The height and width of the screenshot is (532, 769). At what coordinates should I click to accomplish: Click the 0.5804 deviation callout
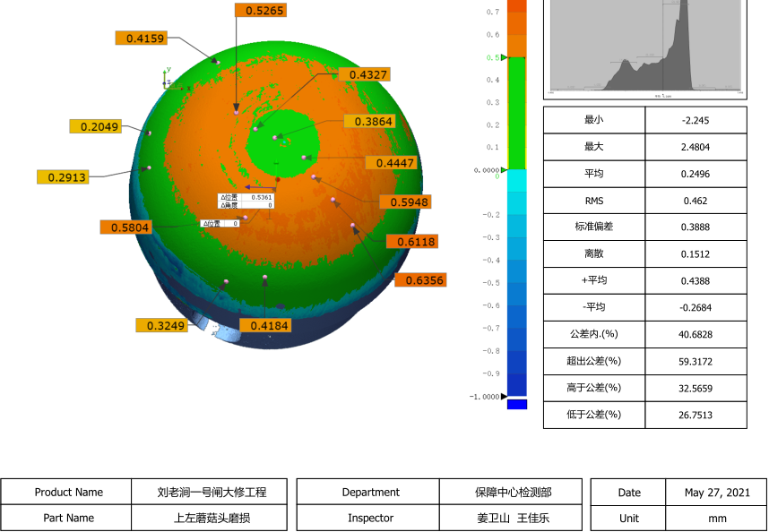pos(125,227)
